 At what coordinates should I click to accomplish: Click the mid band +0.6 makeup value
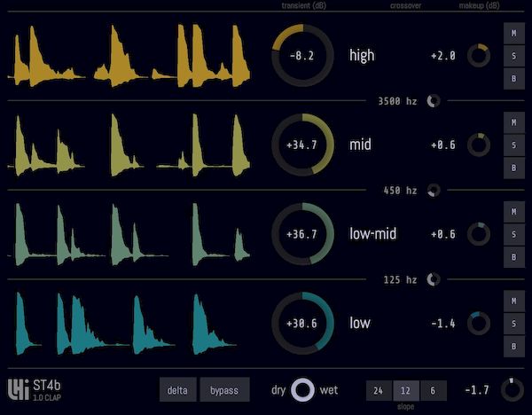pyautogui.click(x=443, y=145)
